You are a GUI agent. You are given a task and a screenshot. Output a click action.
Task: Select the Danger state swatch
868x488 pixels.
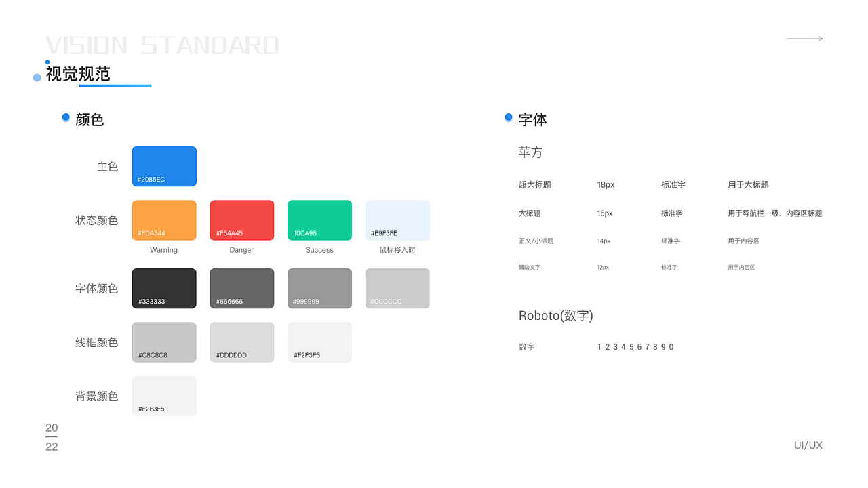(x=241, y=220)
